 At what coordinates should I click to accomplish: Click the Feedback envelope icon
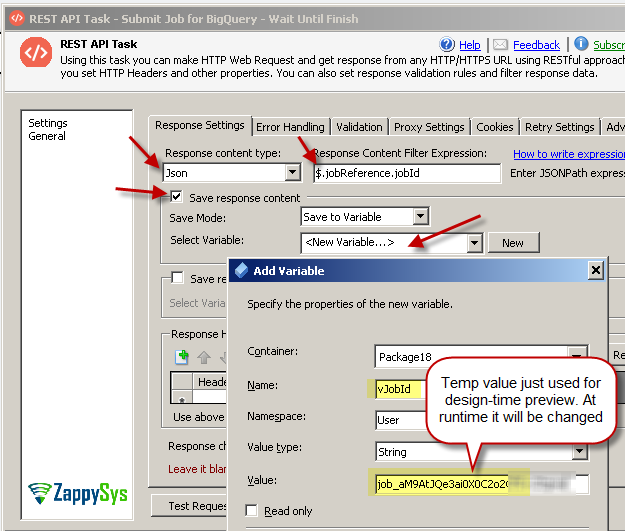coord(500,45)
